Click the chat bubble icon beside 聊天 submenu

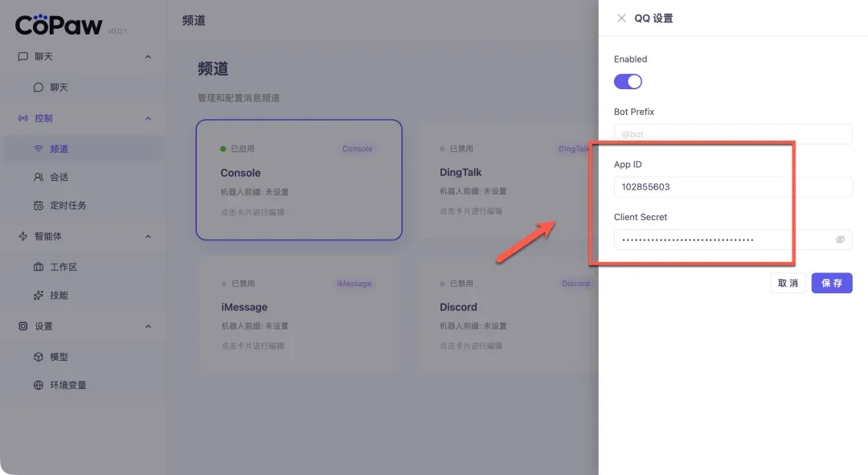tap(39, 88)
